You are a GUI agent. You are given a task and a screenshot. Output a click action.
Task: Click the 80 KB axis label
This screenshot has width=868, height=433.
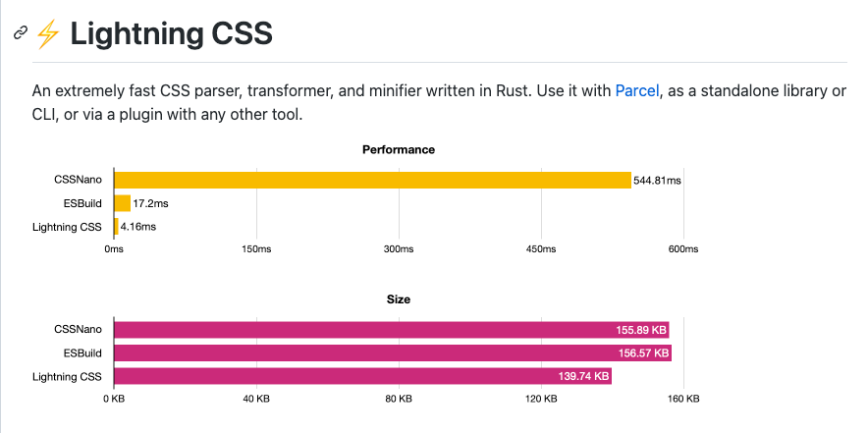point(399,399)
